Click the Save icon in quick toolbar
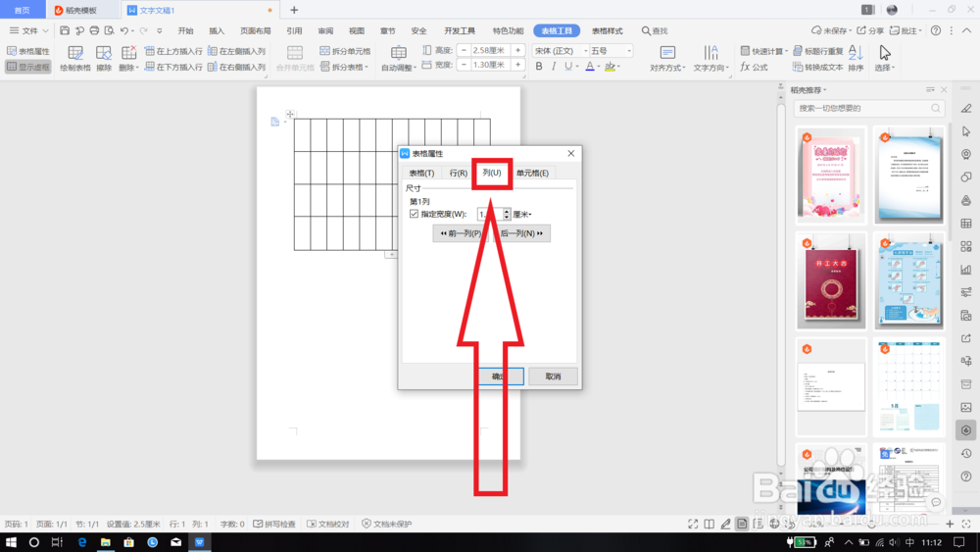Image resolution: width=980 pixels, height=552 pixels. [65, 30]
